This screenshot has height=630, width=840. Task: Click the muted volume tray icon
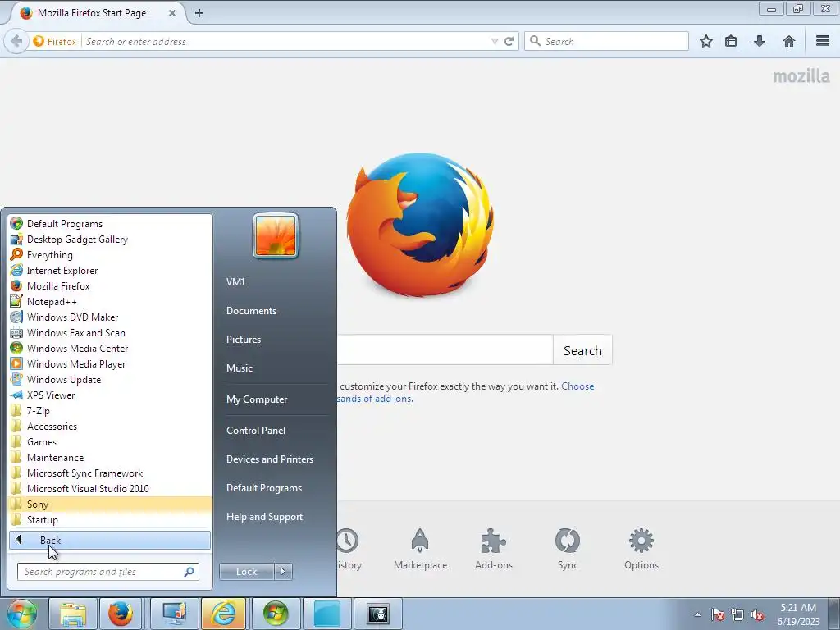[757, 615]
